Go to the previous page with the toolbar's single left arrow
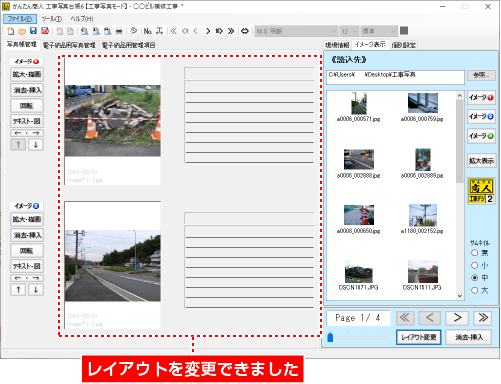 click(196, 31)
